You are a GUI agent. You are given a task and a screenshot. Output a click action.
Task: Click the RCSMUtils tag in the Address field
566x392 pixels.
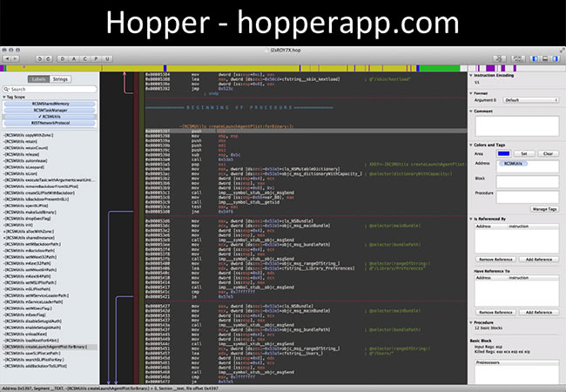point(513,164)
